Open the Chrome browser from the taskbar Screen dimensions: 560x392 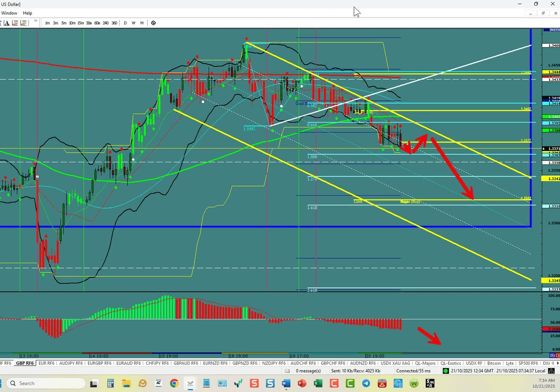tap(174, 383)
